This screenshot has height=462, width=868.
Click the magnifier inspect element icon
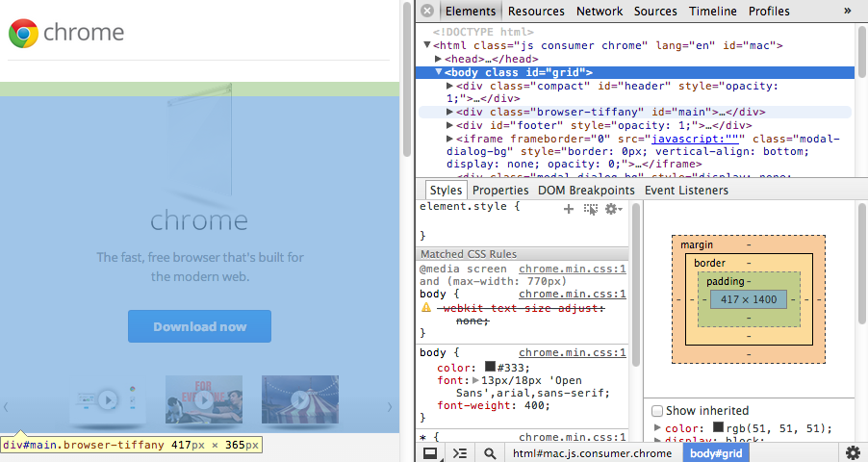click(x=490, y=453)
